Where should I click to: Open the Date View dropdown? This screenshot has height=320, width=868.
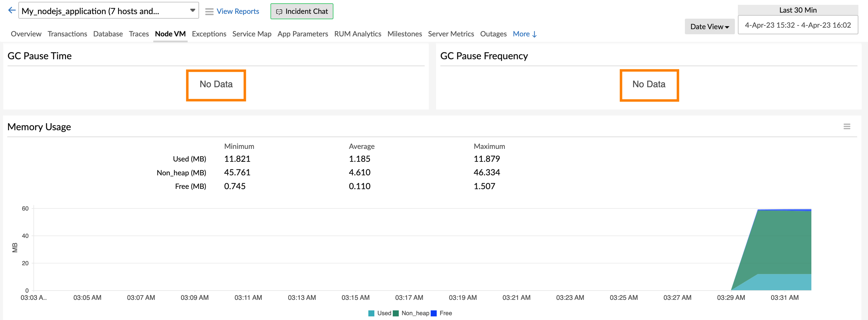[x=709, y=26]
